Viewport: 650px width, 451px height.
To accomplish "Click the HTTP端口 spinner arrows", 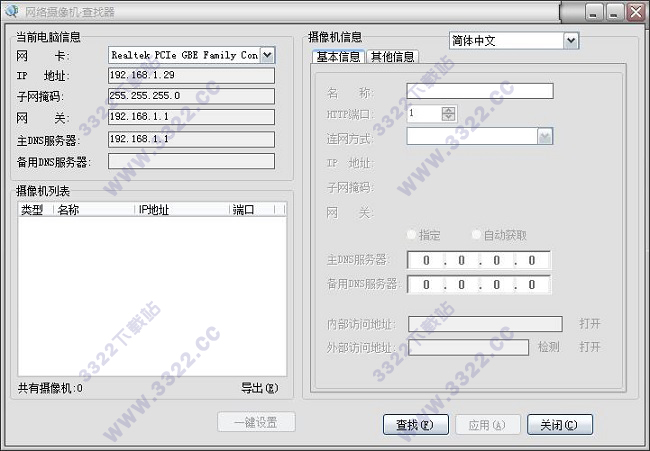I will (449, 114).
